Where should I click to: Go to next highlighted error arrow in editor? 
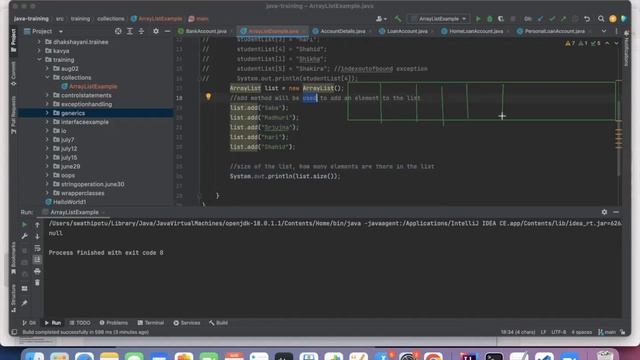(616, 43)
